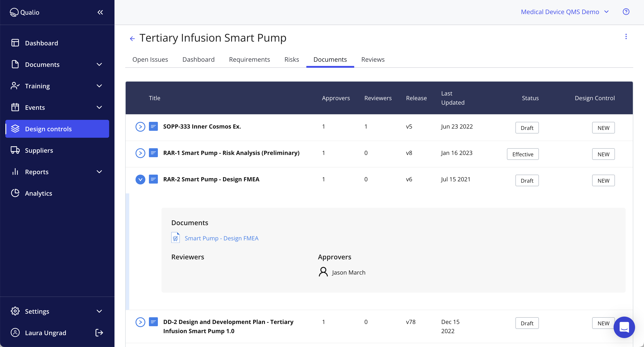Collapse the sidebar with the double chevron
The height and width of the screenshot is (347, 644).
(100, 12)
